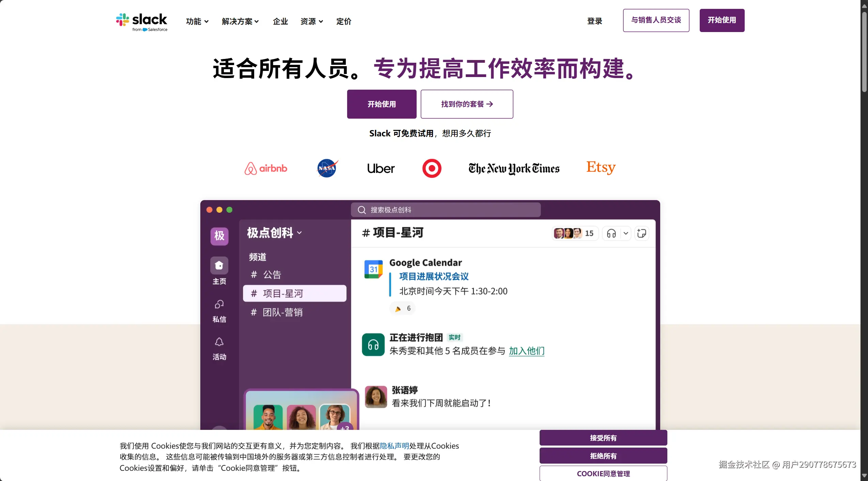The height and width of the screenshot is (481, 868).
Task: Click 找到你的套餐 button
Action: tap(467, 104)
